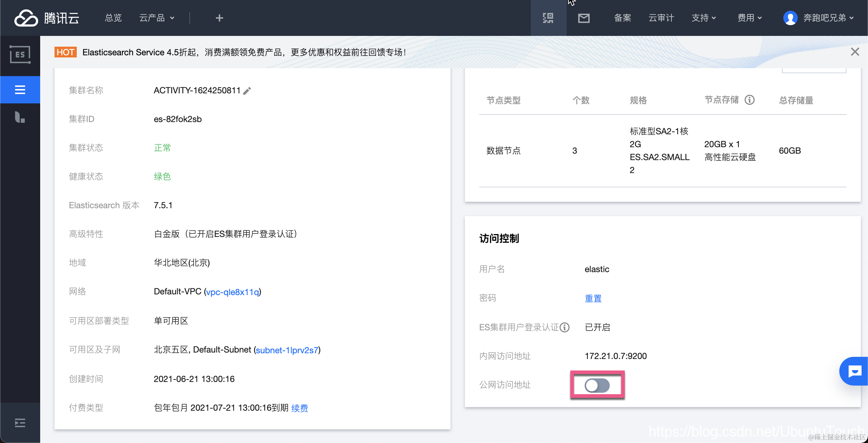Expand the 云产品 dropdown menu
868x443 pixels.
pos(157,18)
